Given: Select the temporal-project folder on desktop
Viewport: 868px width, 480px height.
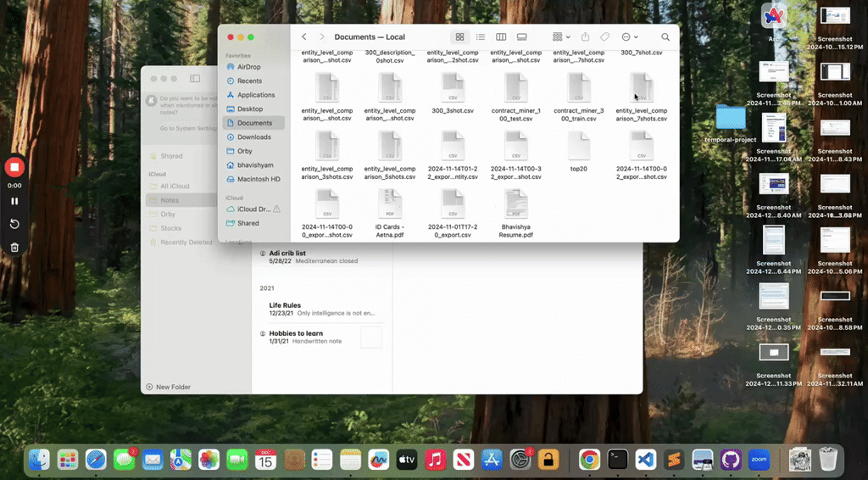Looking at the screenshot, I should pyautogui.click(x=730, y=119).
